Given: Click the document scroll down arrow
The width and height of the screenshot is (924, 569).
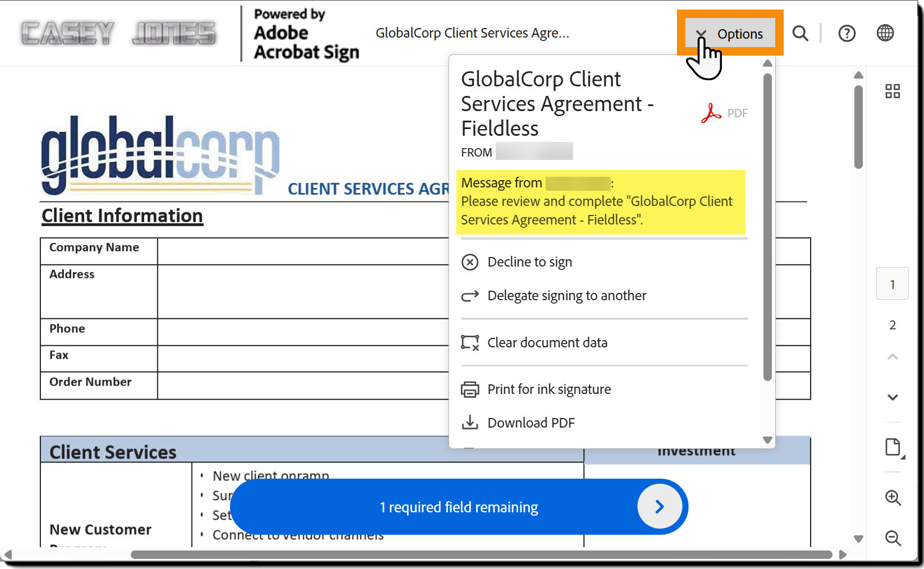Looking at the screenshot, I should [858, 539].
